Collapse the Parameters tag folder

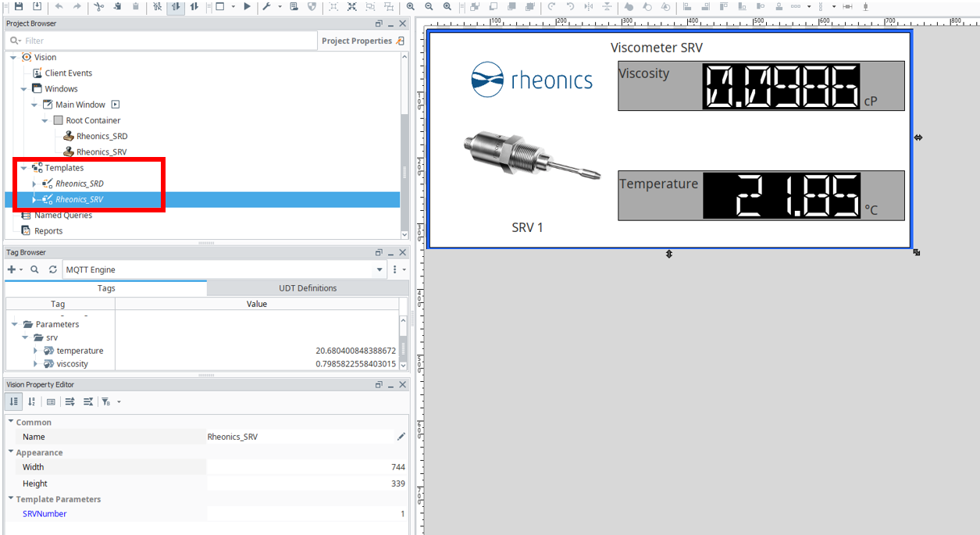pos(14,324)
